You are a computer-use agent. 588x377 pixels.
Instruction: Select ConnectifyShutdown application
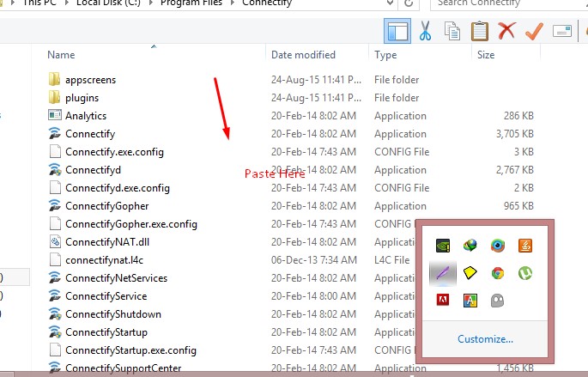113,314
